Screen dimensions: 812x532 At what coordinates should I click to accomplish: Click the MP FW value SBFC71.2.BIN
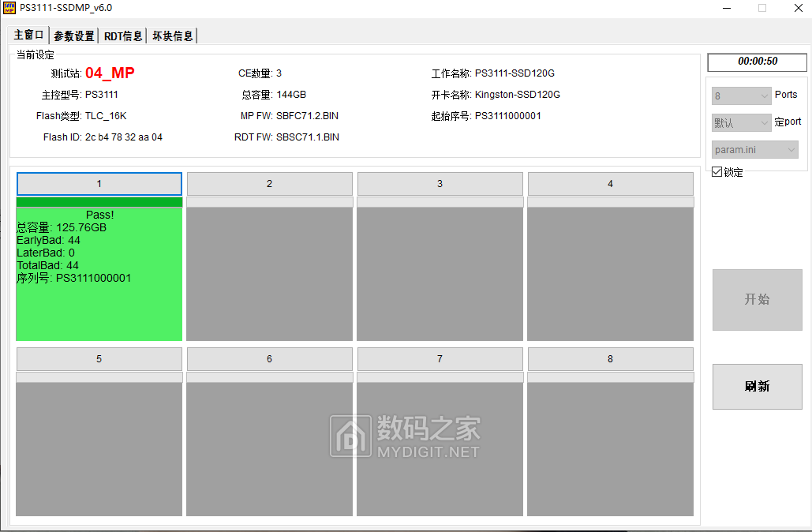tap(307, 116)
